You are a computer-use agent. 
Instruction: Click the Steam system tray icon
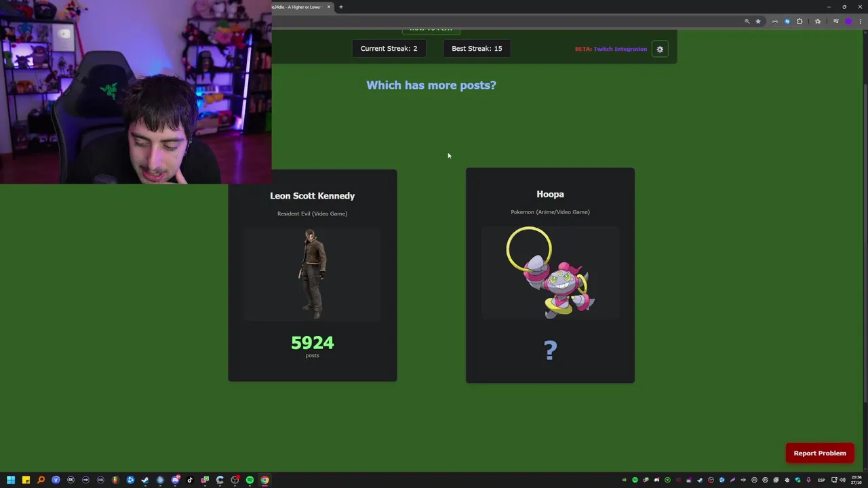(x=700, y=480)
